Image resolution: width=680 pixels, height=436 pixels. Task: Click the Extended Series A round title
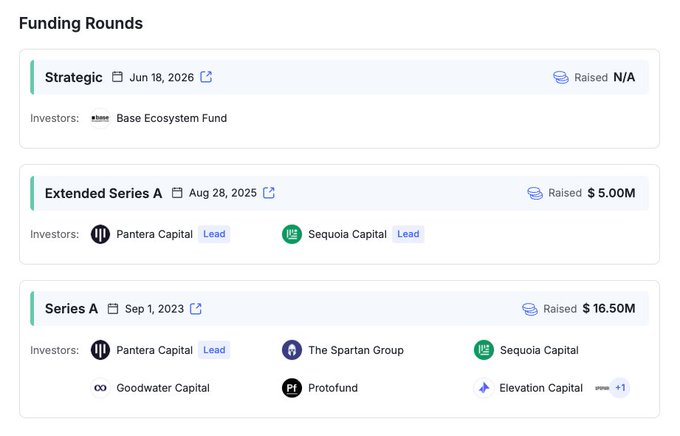coord(104,193)
